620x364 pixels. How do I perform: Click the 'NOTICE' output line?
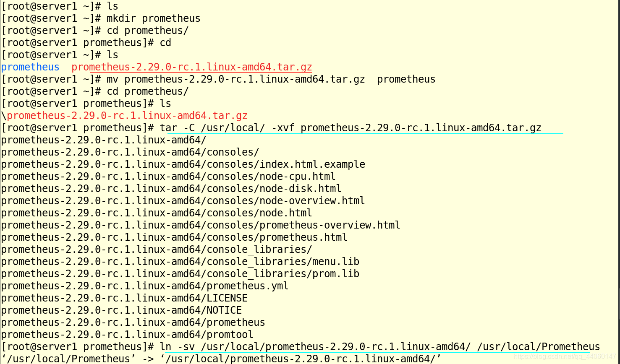tap(121, 310)
